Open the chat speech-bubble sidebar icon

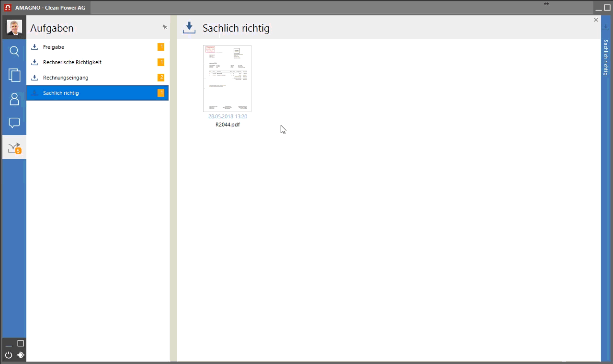tap(14, 123)
